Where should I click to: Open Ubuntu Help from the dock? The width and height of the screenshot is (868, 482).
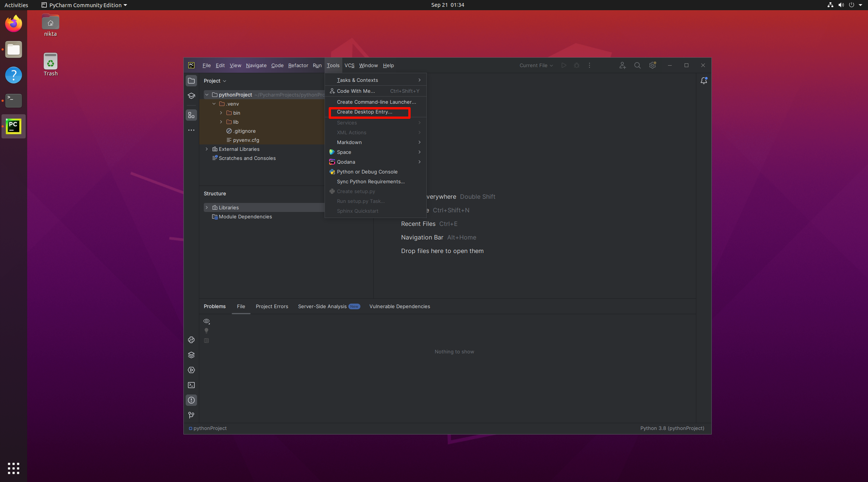[x=14, y=75]
